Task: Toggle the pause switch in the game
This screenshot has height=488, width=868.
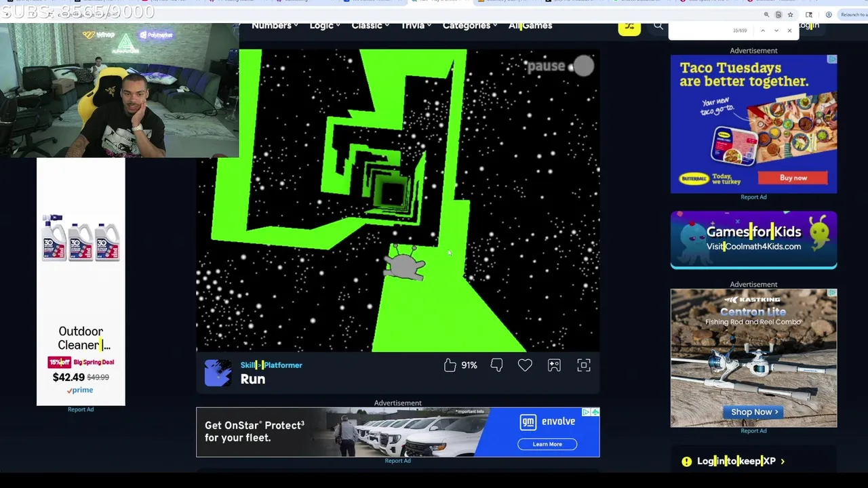Action: [x=583, y=66]
